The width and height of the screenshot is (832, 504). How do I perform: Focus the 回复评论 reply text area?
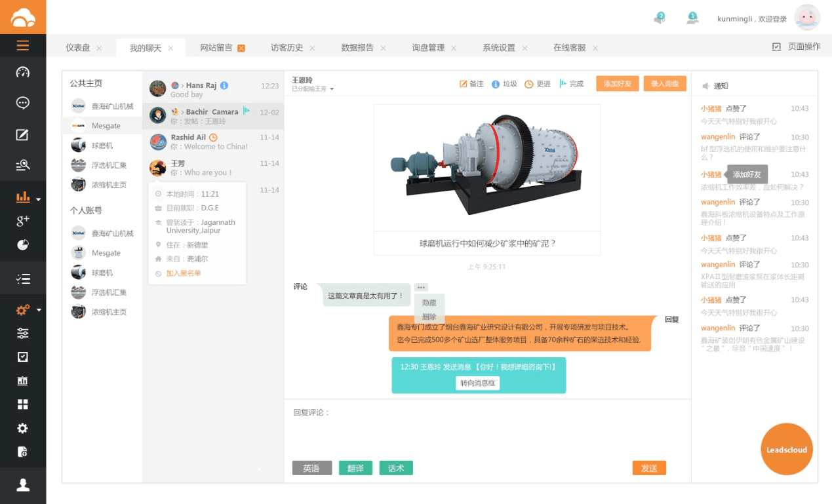[x=487, y=429]
